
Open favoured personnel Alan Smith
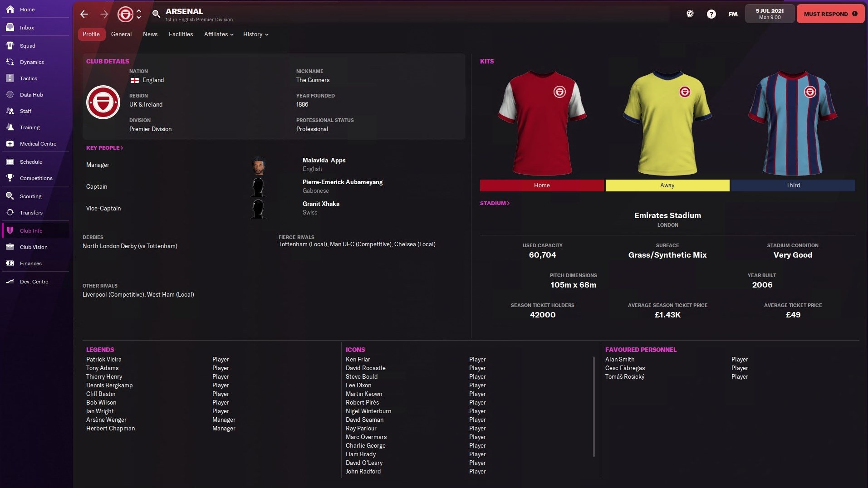(x=620, y=359)
